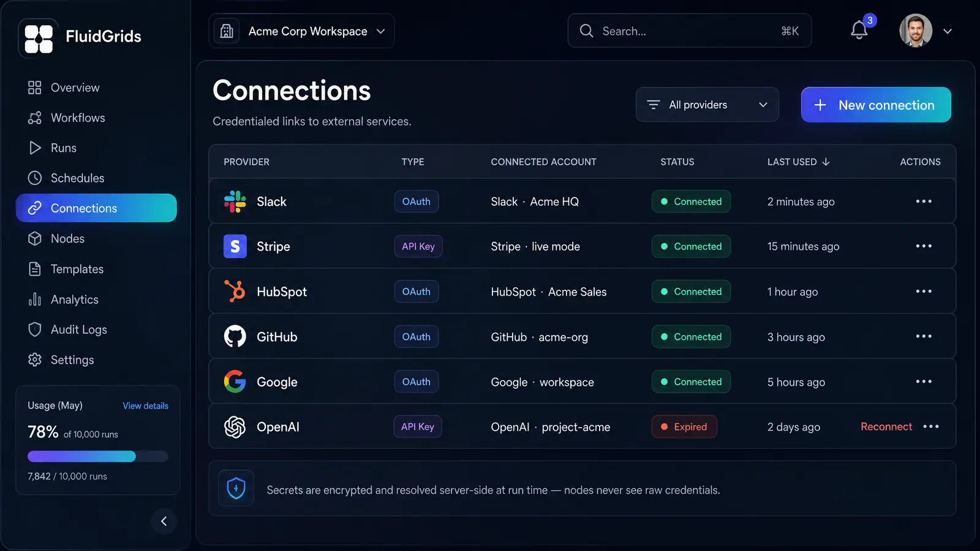Click the Provider column header
980x551 pixels.
[246, 162]
